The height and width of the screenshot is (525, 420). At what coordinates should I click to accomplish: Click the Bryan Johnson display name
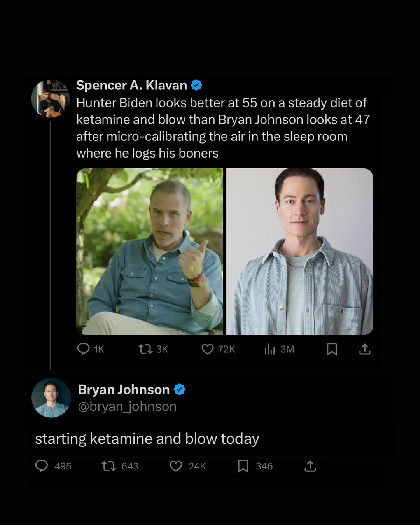124,389
